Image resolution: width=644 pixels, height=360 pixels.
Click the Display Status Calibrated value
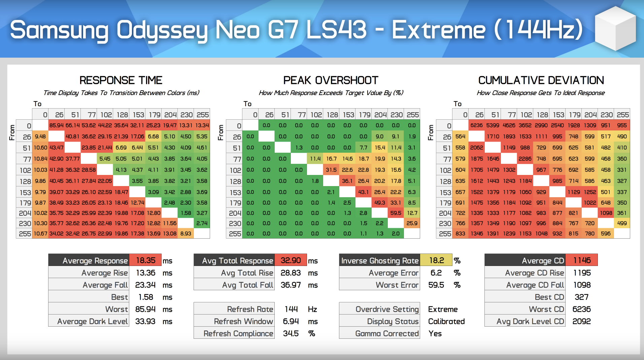click(x=446, y=321)
